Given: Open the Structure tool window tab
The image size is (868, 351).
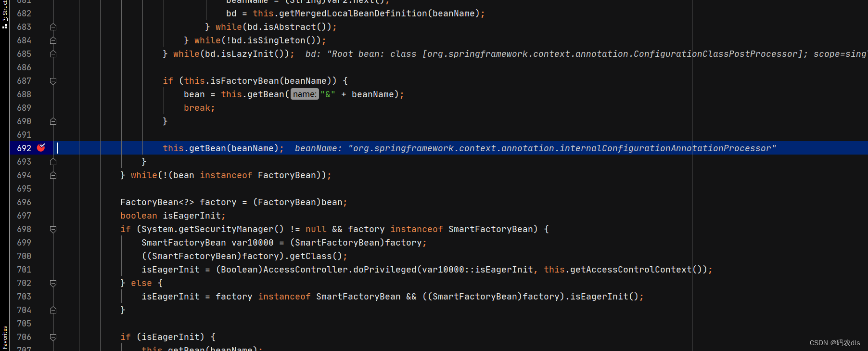Looking at the screenshot, I should 4,14.
